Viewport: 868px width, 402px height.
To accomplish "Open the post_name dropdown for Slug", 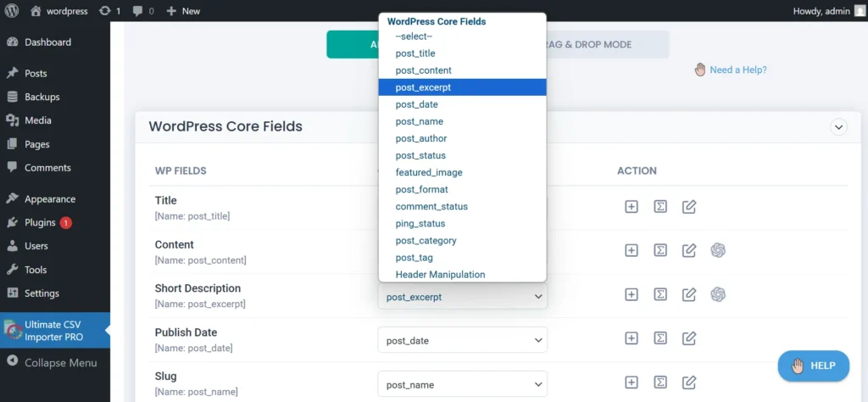I will pos(462,384).
